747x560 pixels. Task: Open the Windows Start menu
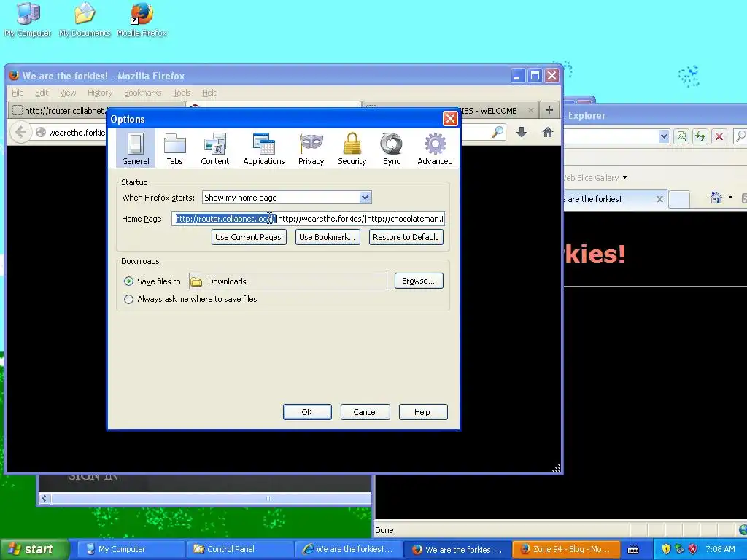pos(34,550)
